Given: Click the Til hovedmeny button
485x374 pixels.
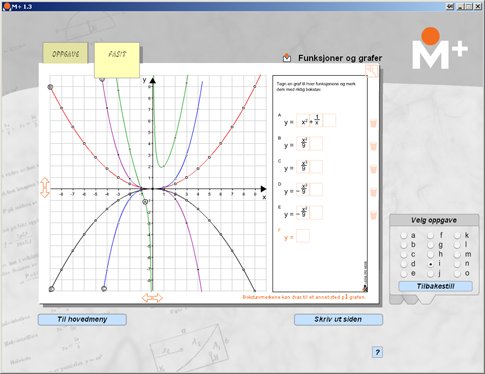Looking at the screenshot, I should (82, 319).
